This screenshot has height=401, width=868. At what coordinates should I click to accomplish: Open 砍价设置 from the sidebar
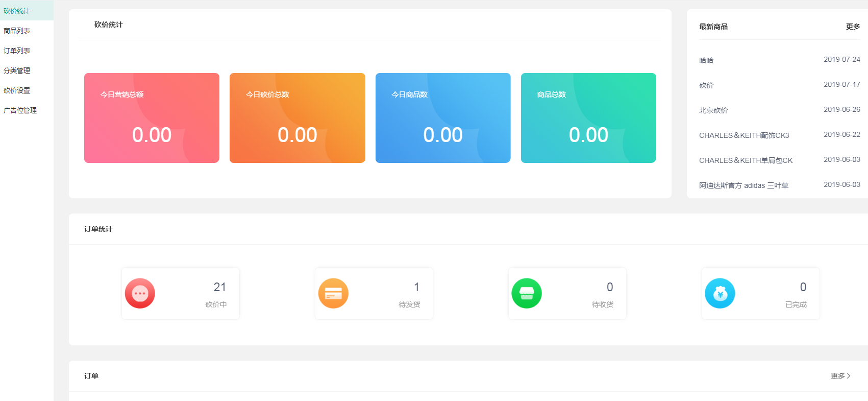coord(27,90)
